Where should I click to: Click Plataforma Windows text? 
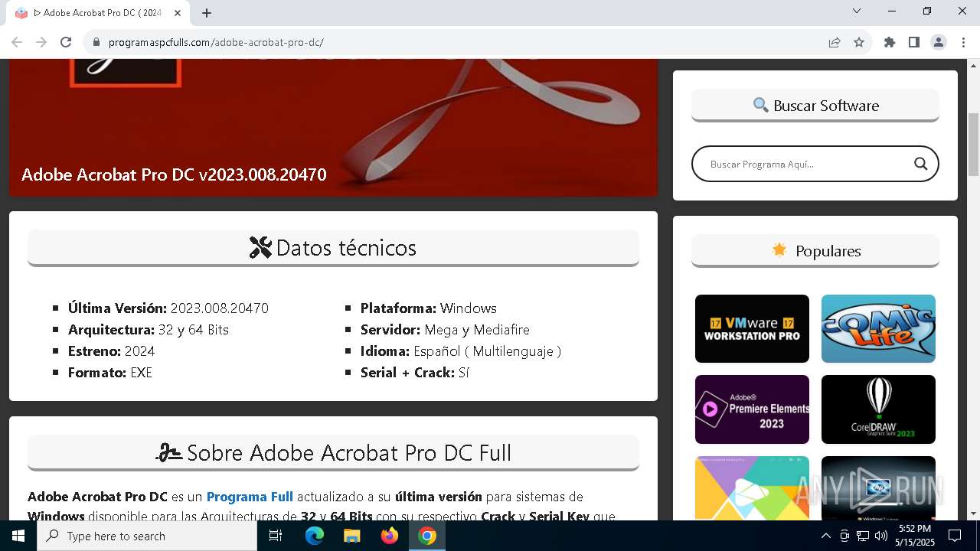429,308
